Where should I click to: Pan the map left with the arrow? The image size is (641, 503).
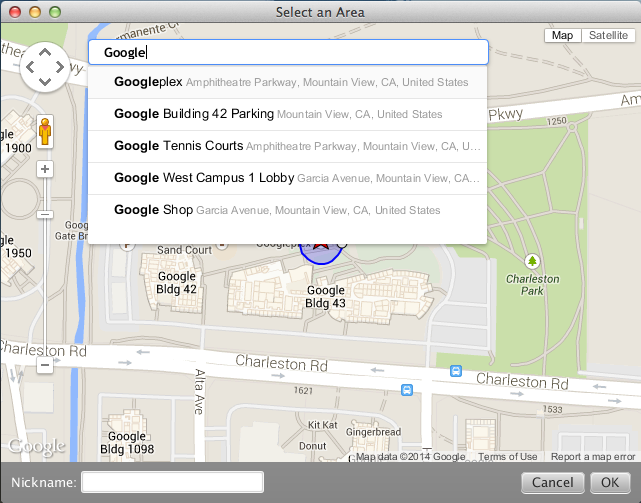point(30,67)
